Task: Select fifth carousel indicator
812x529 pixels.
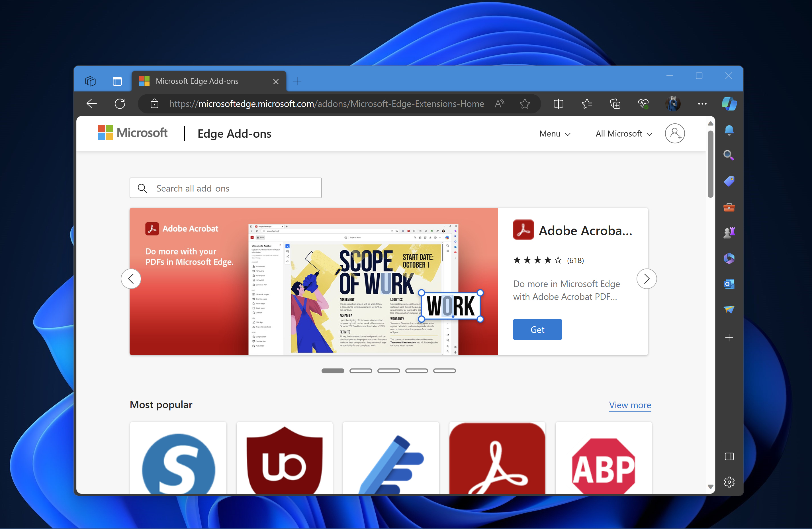Action: [444, 371]
